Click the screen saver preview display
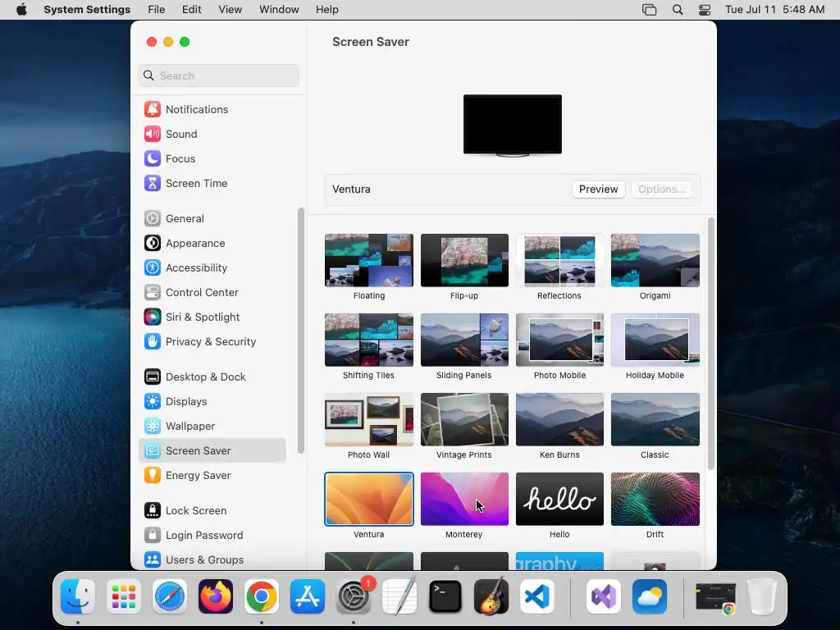The height and width of the screenshot is (630, 840). 513,125
